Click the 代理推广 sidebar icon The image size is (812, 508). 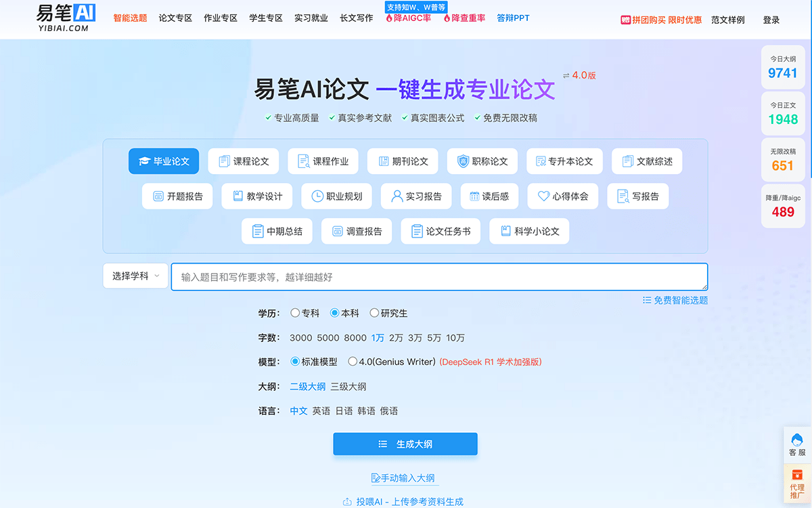(x=796, y=483)
